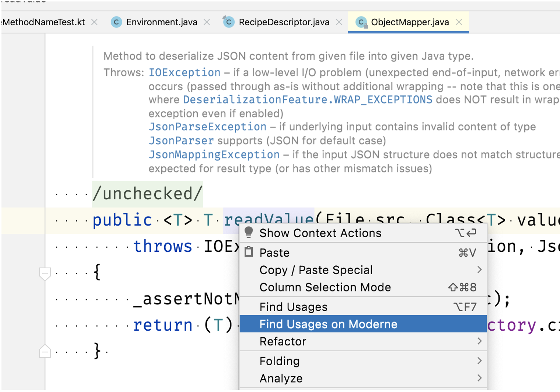Open the DeserializationFeature.WRAP_EXCEPTIONS link

(308, 100)
